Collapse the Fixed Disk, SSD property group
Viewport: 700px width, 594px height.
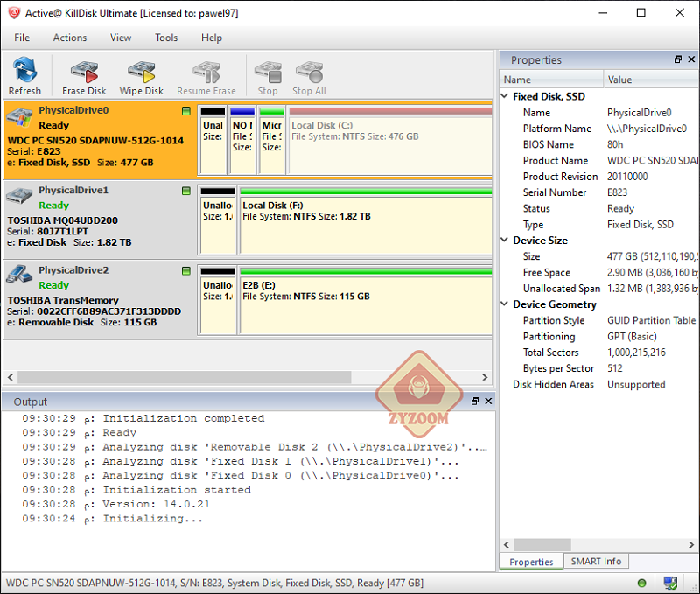tap(505, 96)
